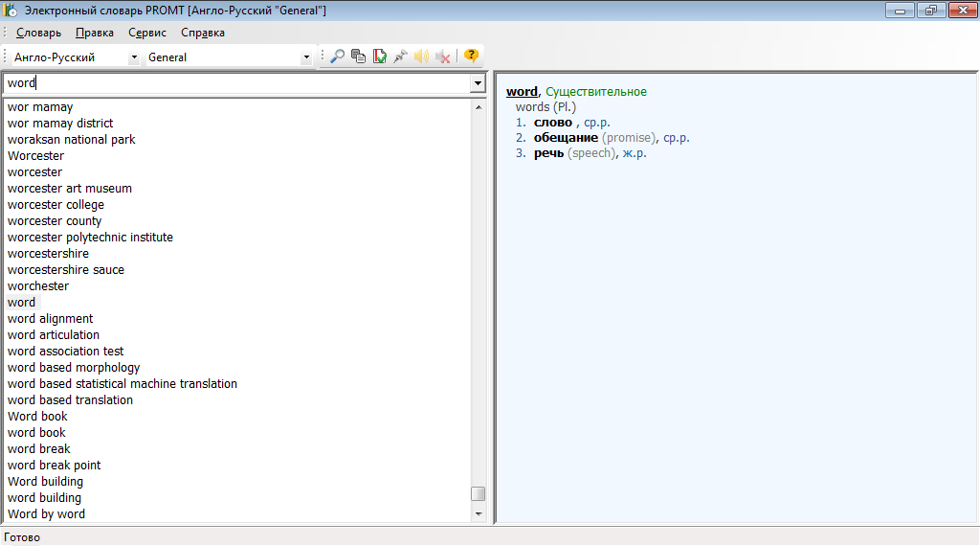Select lowercase 'word book' entry
The width and height of the screenshot is (980, 546).
(36, 432)
